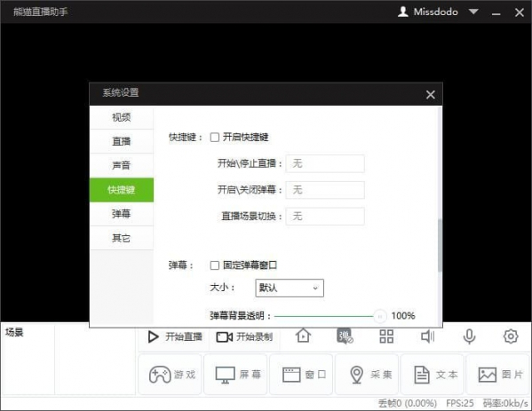Tick the 固定弹幕窗口 checkbox
This screenshot has height=411, width=532.
pyautogui.click(x=215, y=265)
